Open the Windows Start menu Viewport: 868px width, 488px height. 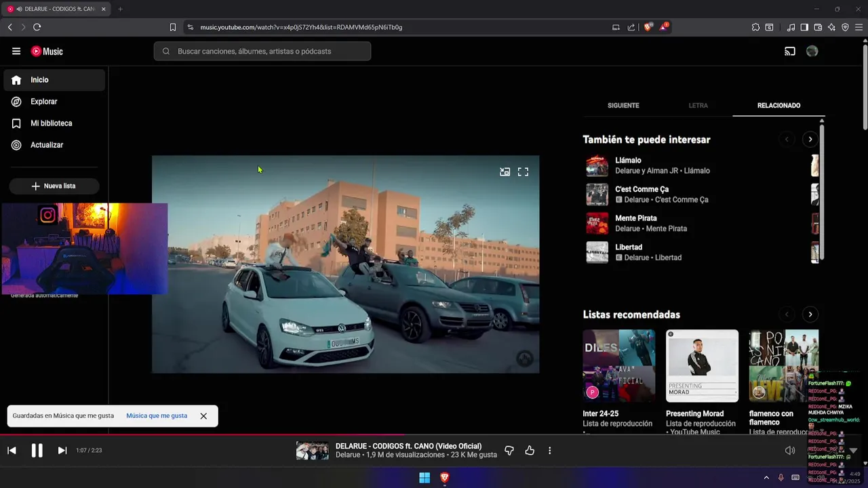click(425, 478)
